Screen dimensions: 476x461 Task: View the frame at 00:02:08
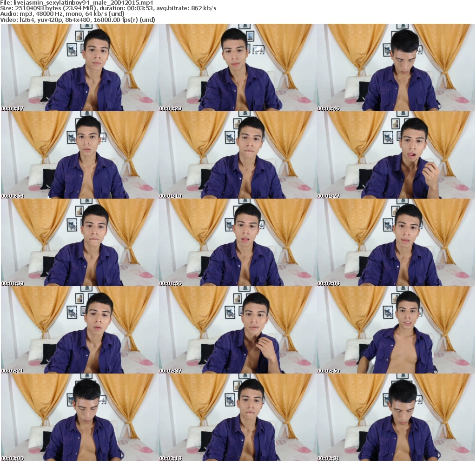(x=396, y=242)
